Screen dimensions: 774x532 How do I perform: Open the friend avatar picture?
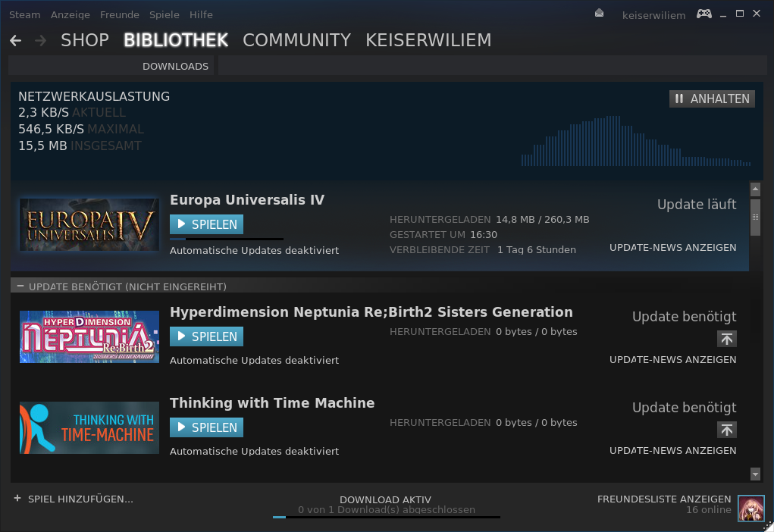(x=750, y=509)
